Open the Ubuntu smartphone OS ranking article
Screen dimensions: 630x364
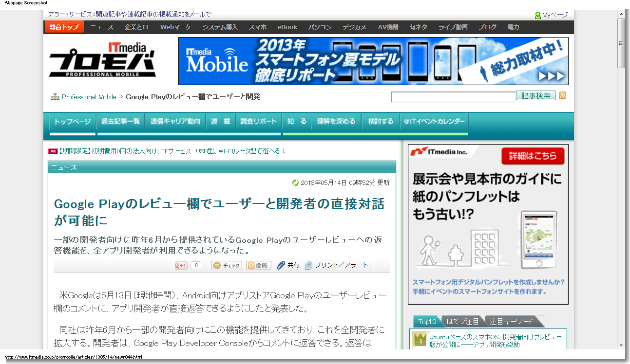click(x=496, y=341)
